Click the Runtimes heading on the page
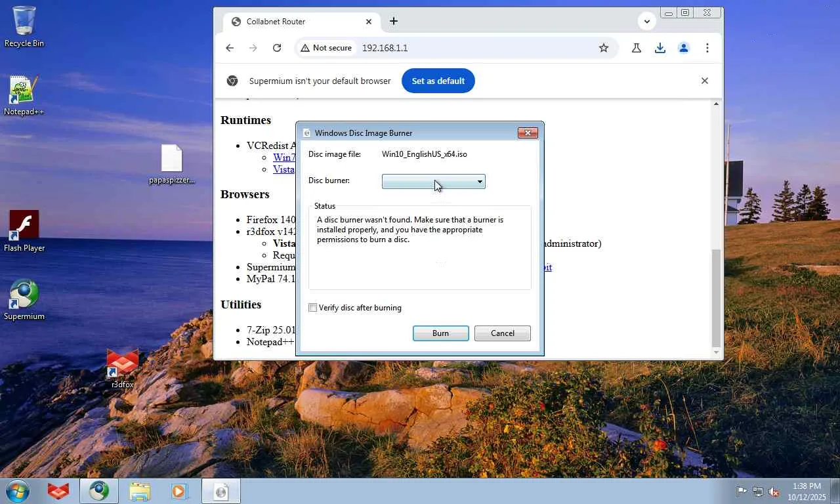Image resolution: width=840 pixels, height=504 pixels. (x=246, y=120)
